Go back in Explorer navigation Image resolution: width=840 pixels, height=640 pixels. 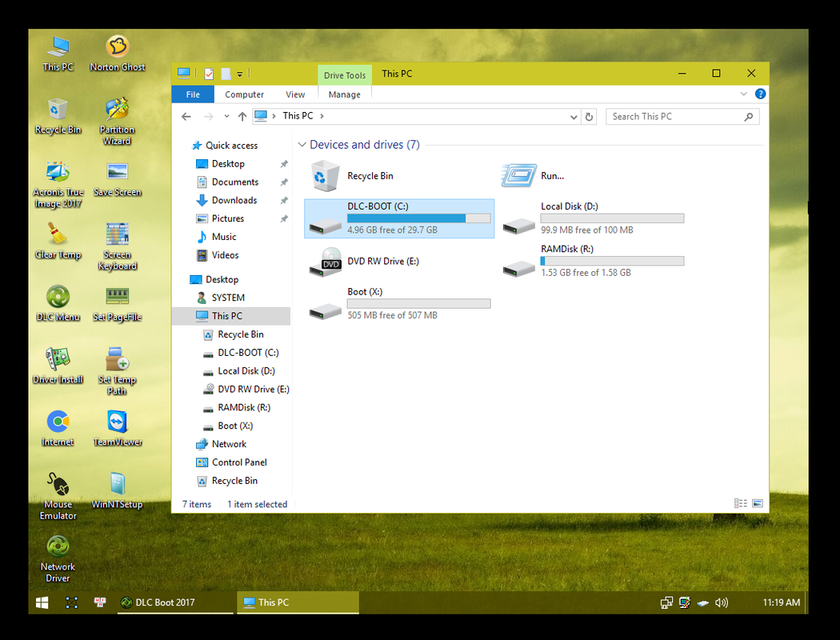coord(186,116)
